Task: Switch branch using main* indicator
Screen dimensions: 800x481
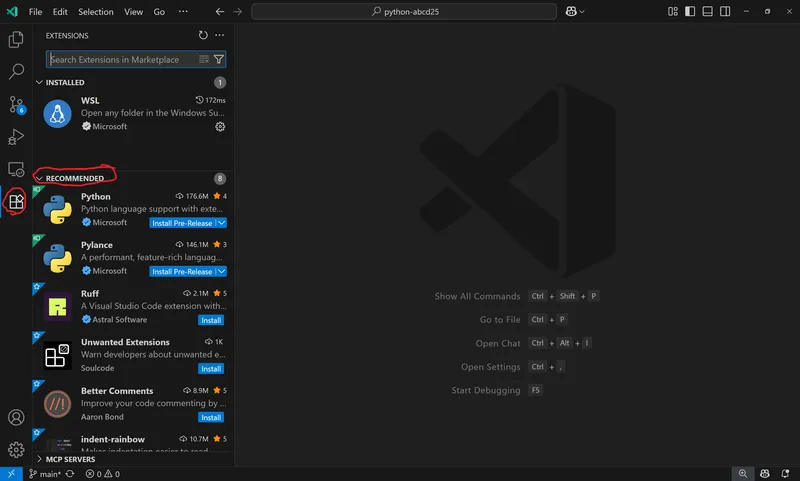Action: point(44,474)
